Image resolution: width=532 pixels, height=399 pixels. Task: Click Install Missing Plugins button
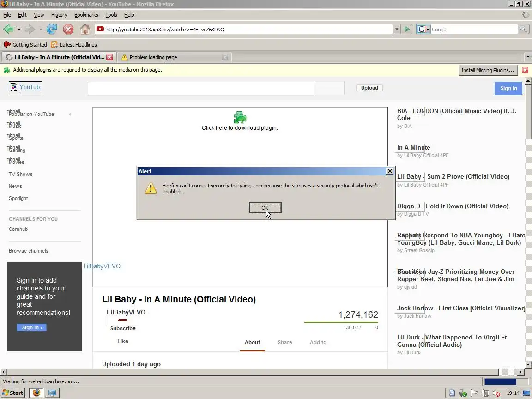(x=488, y=70)
